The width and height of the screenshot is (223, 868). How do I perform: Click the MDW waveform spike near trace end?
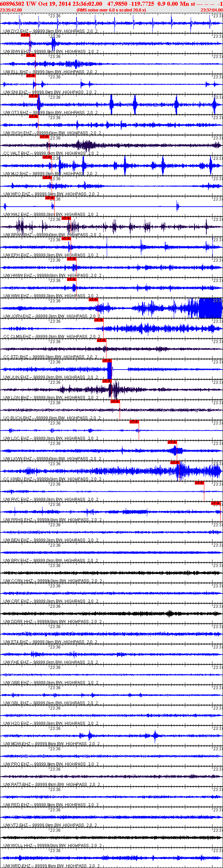point(155,736)
